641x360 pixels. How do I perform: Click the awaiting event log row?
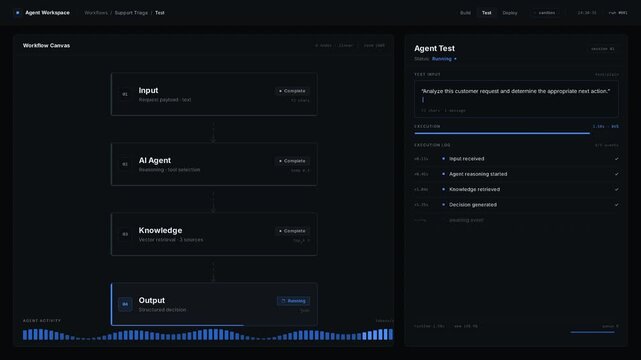tap(516, 220)
